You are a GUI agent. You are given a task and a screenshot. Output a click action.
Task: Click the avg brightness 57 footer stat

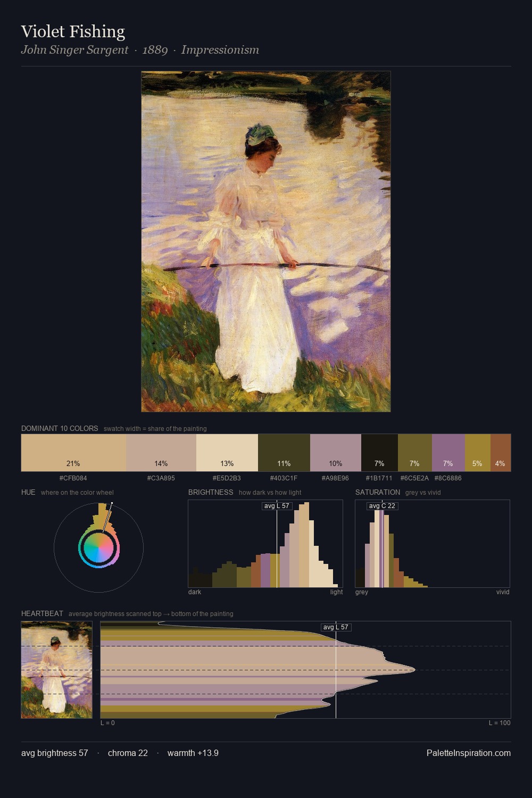coord(55,753)
